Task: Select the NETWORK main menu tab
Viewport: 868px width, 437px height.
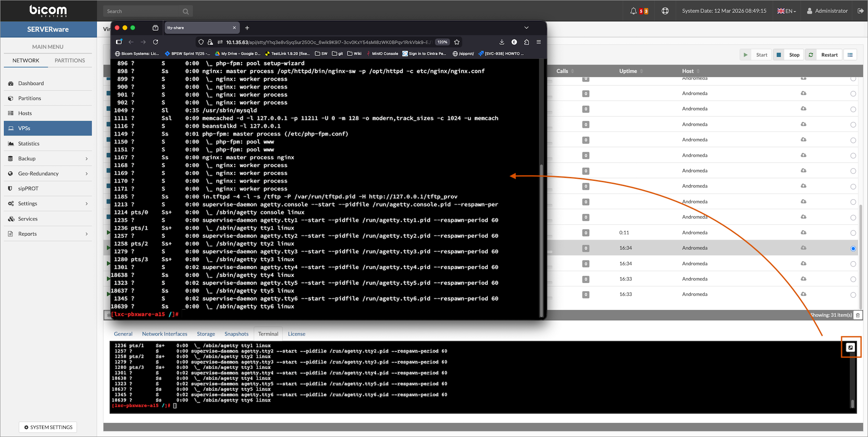Action: click(x=26, y=61)
